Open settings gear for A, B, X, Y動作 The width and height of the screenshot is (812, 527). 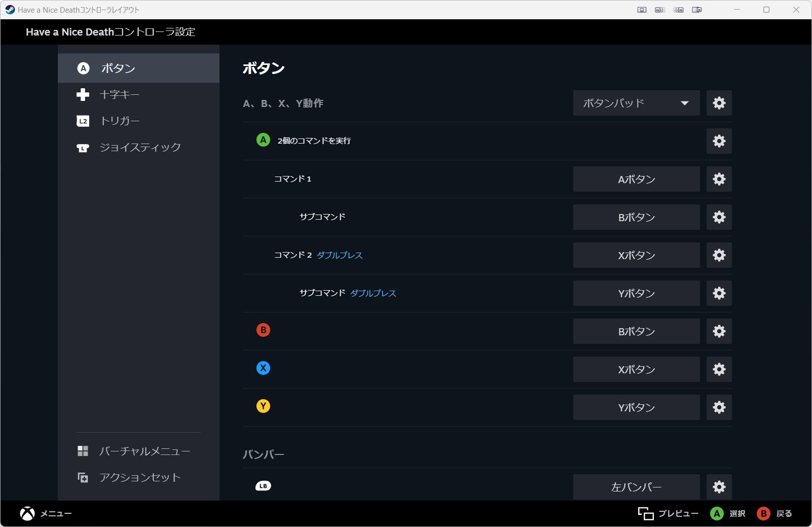(x=719, y=103)
